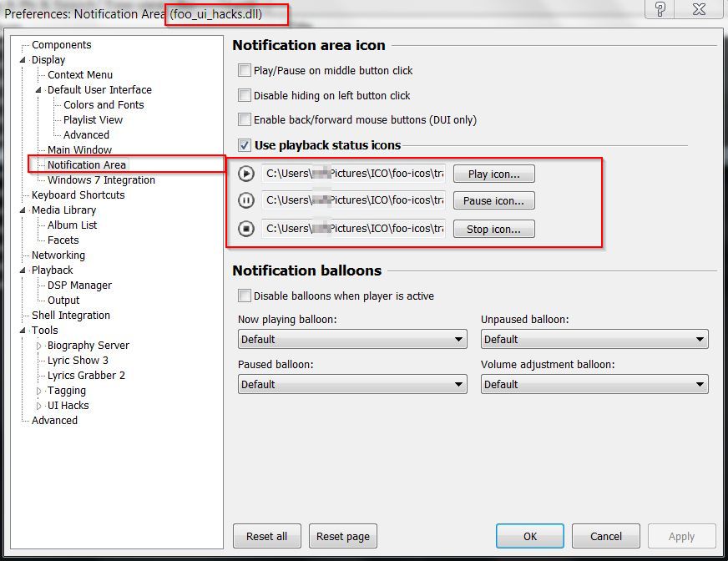Image resolution: width=728 pixels, height=561 pixels.
Task: Collapse the Media Library node
Action: (23, 210)
